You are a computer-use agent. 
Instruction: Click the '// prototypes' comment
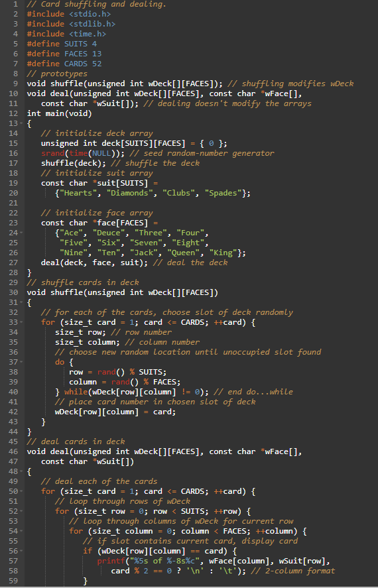coord(57,74)
